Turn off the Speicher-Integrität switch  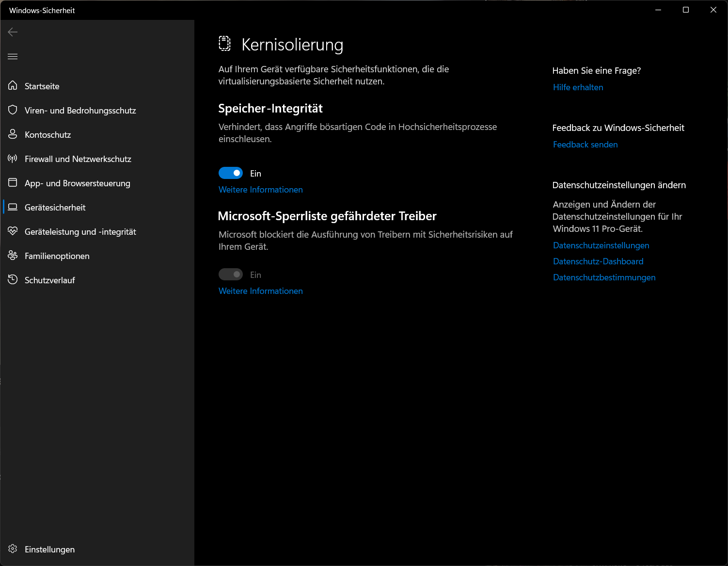(x=231, y=173)
